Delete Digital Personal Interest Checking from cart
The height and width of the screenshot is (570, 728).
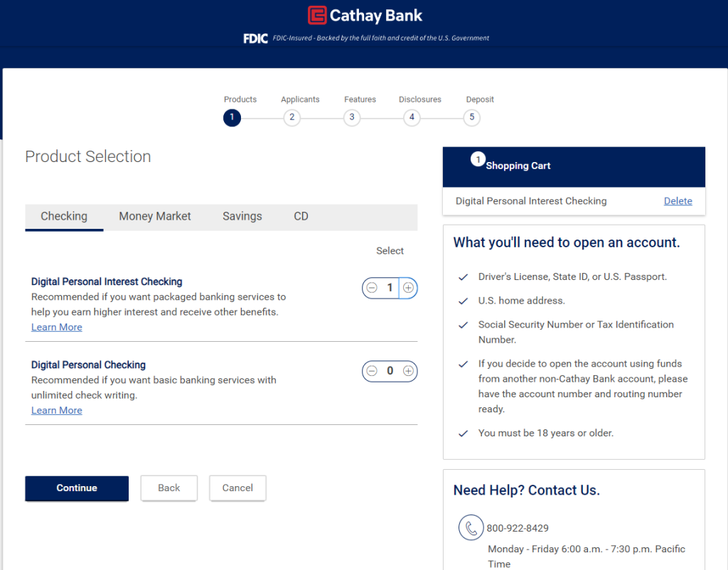click(678, 201)
